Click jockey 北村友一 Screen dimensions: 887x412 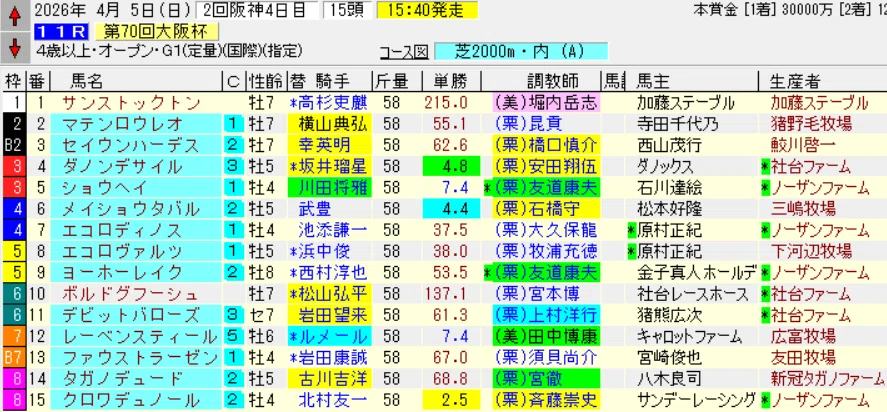click(x=333, y=401)
